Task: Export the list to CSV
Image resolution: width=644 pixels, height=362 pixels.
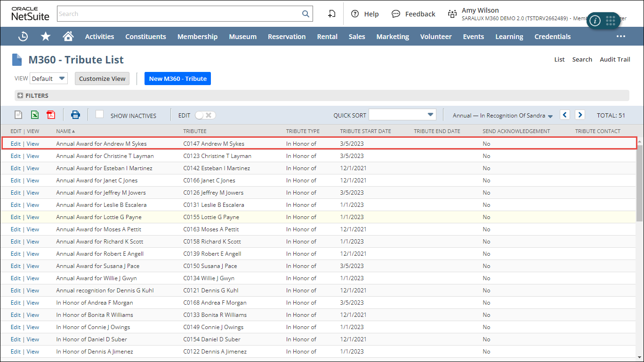Action: 18,115
